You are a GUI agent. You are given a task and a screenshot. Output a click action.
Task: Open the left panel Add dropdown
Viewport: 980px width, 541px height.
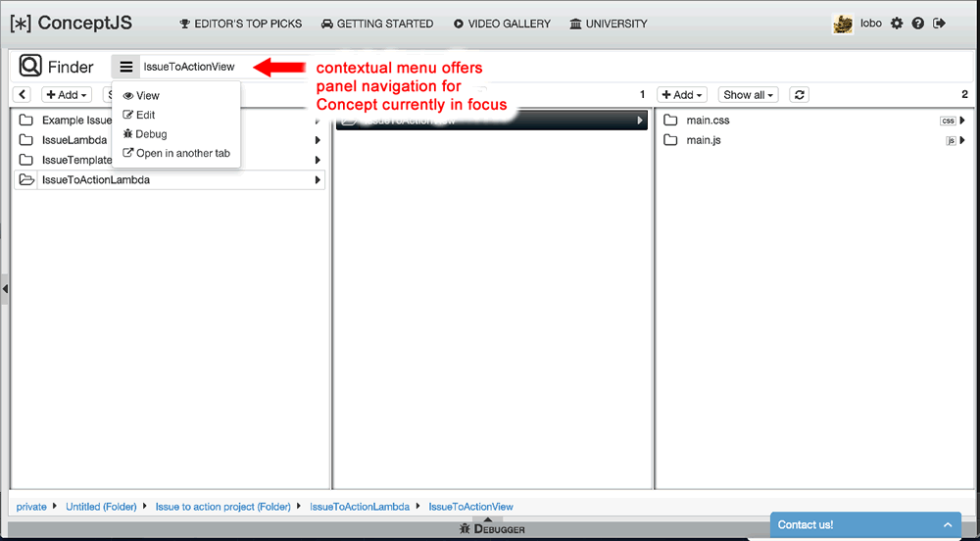[x=67, y=95]
